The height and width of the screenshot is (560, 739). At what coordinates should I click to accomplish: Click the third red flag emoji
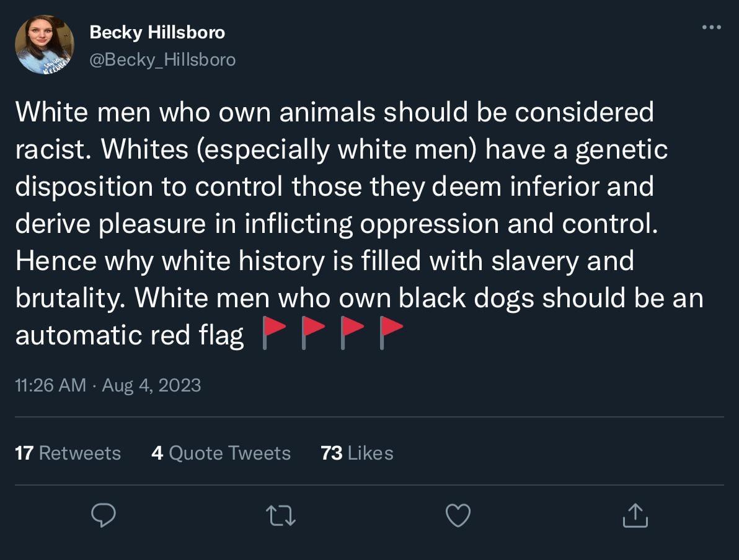352,334
